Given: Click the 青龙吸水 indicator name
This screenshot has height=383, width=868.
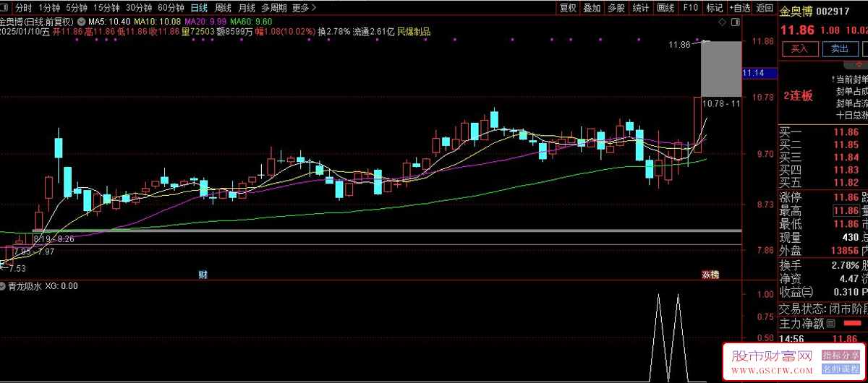Looking at the screenshot, I should point(23,286).
